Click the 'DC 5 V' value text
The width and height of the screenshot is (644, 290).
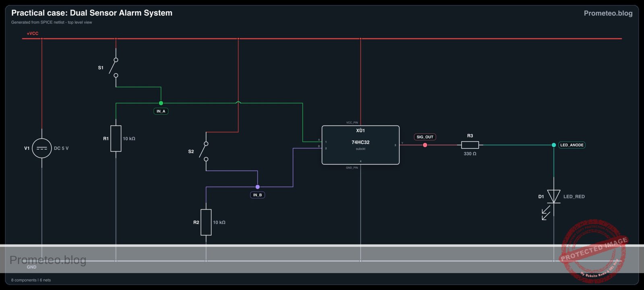(x=61, y=148)
